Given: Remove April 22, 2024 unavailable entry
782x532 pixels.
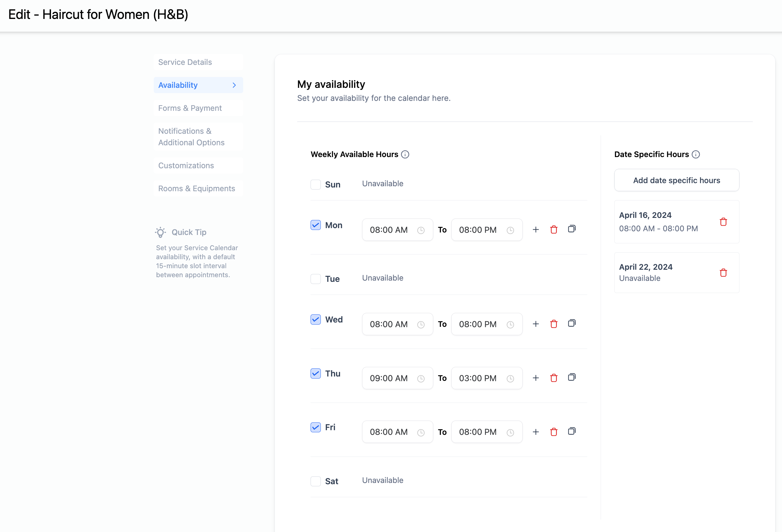Looking at the screenshot, I should 723,273.
